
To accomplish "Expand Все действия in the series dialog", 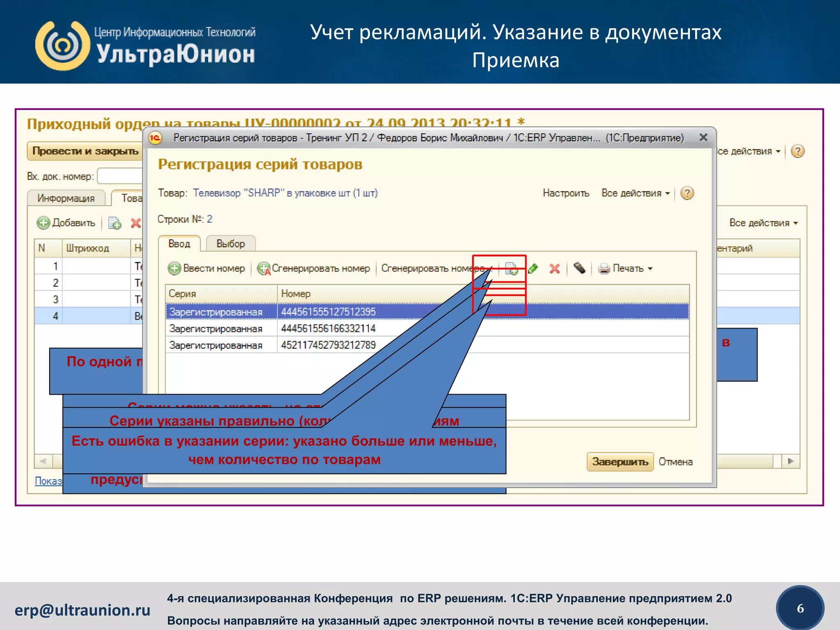I will pyautogui.click(x=635, y=193).
